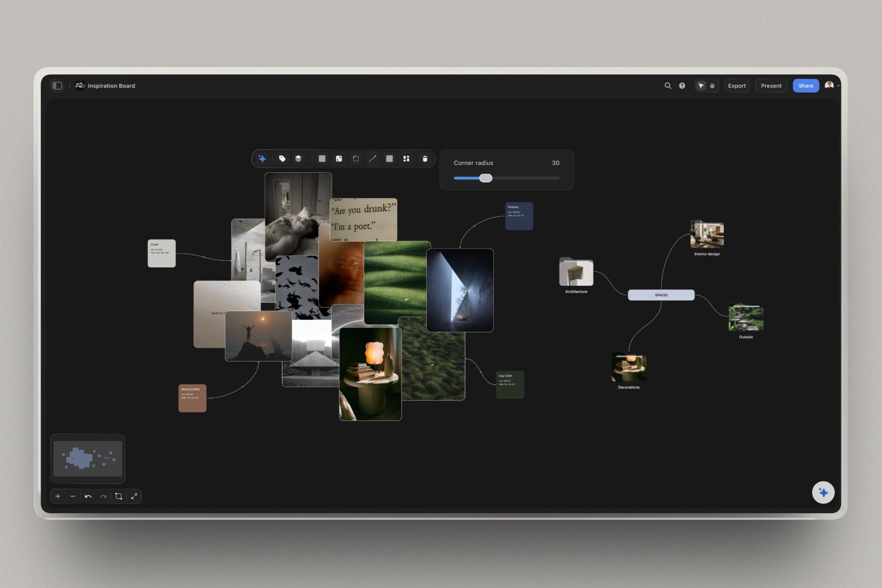Click the grid layout arrange icon
This screenshot has height=588, width=882.
[x=406, y=158]
